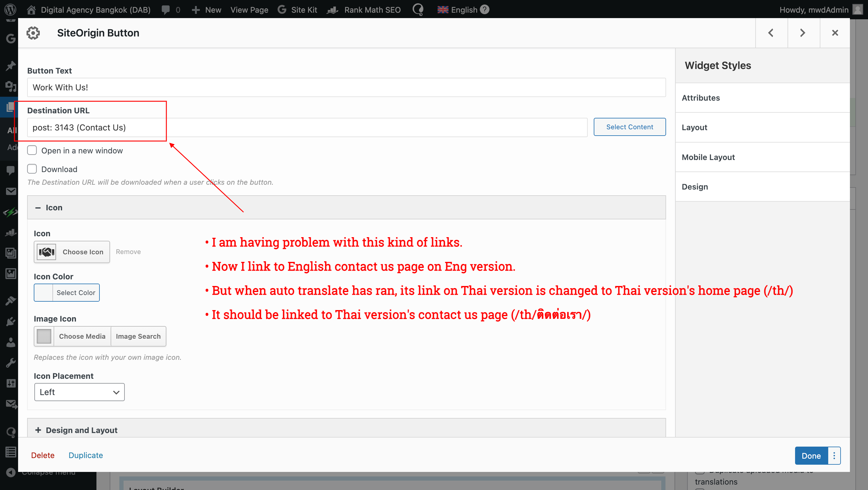Click the SiteOrigin Button gear icon
868x490 pixels.
pyautogui.click(x=33, y=33)
